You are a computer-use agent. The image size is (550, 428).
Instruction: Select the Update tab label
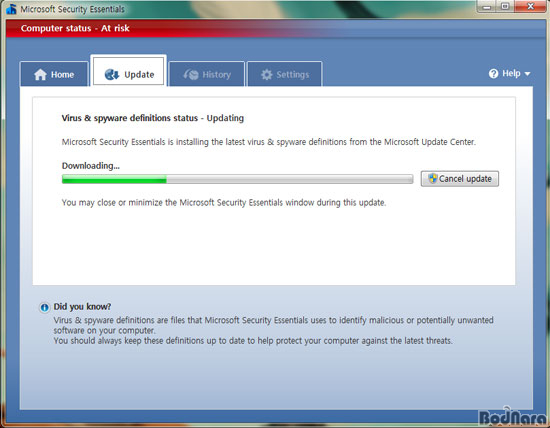(x=139, y=74)
